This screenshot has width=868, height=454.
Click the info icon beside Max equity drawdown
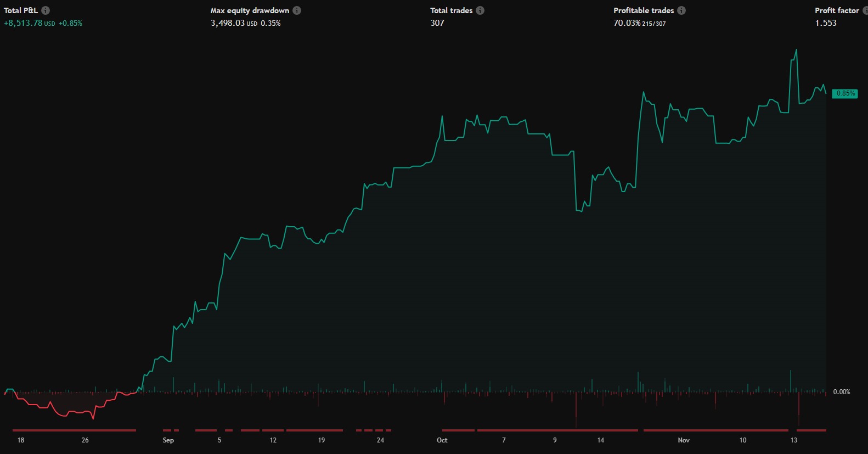pos(297,10)
